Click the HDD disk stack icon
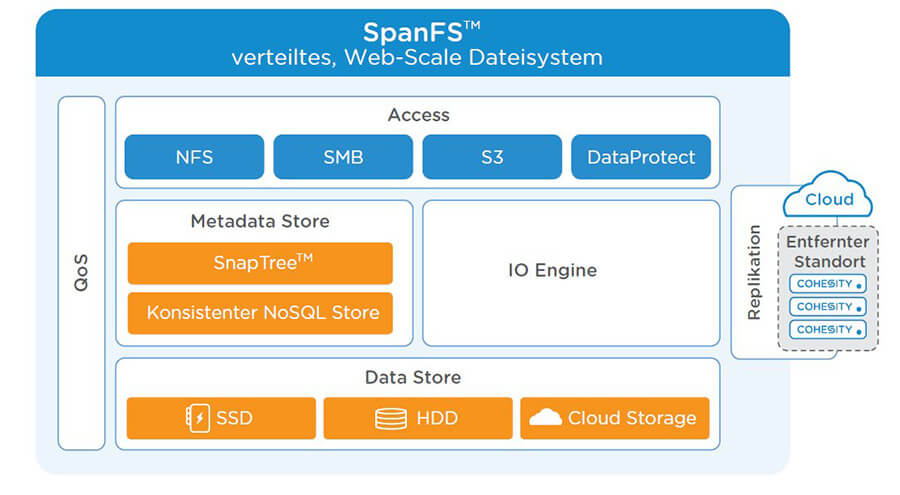 (391, 419)
